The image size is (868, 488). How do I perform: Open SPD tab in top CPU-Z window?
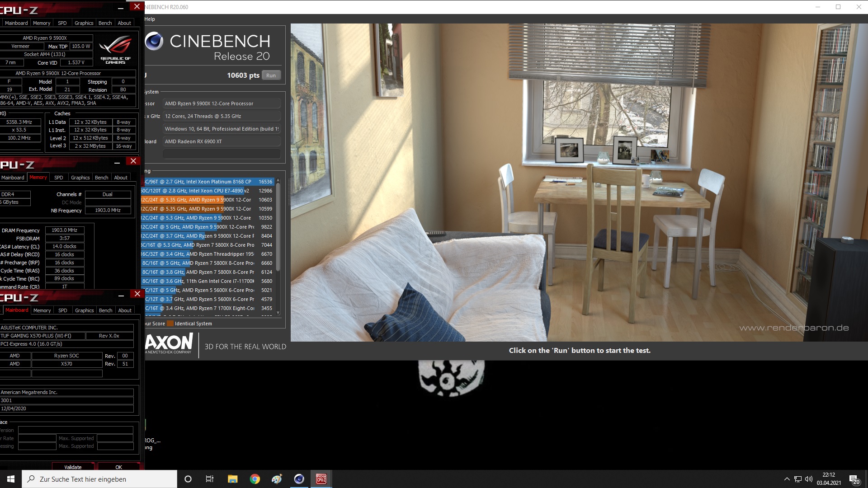pyautogui.click(x=62, y=23)
